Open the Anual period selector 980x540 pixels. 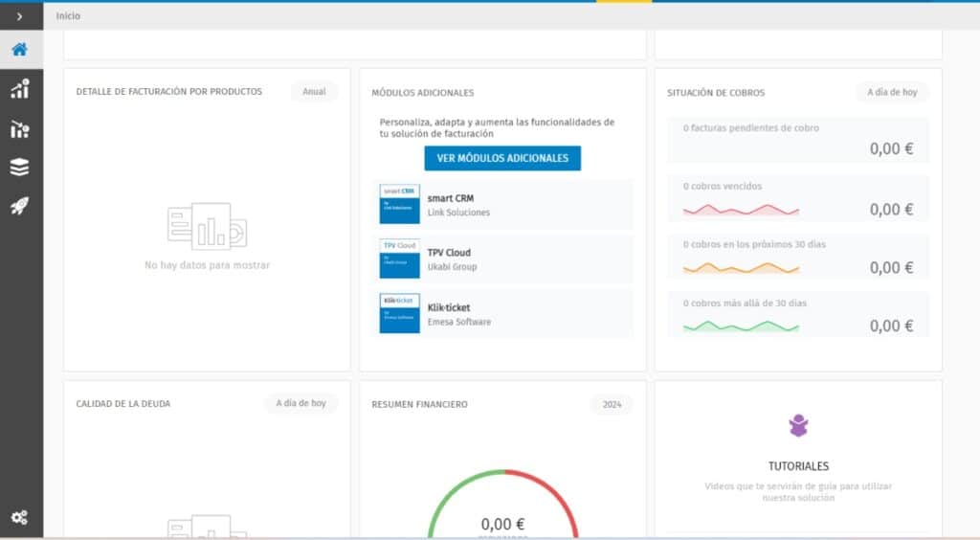tap(314, 91)
